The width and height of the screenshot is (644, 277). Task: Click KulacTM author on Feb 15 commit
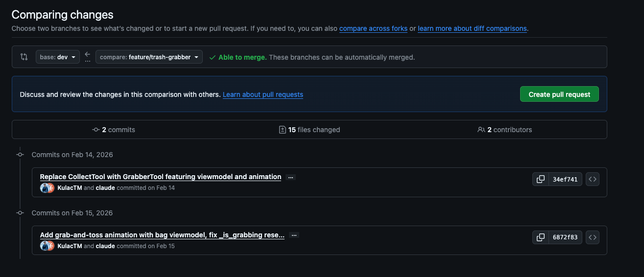[70, 246]
